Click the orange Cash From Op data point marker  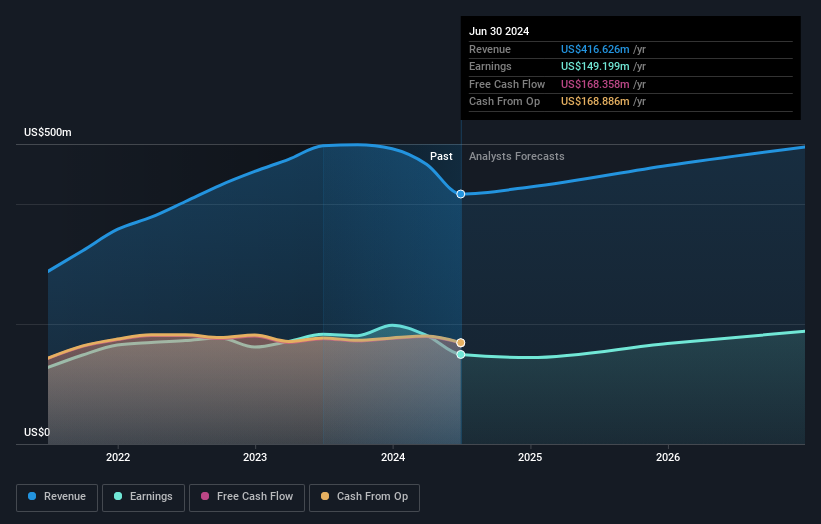(461, 343)
